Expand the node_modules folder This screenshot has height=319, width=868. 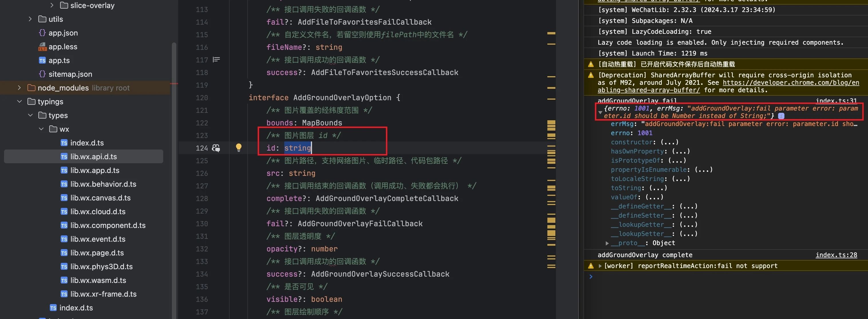pyautogui.click(x=19, y=88)
